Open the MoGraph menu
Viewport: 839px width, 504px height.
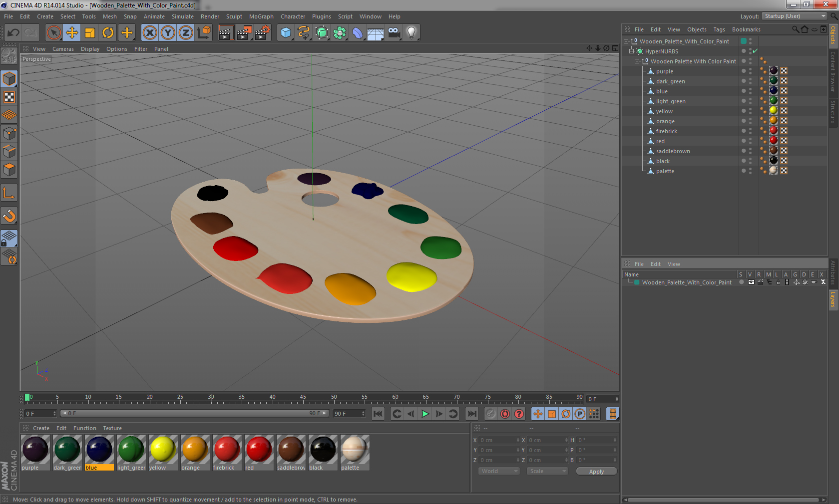click(x=261, y=16)
